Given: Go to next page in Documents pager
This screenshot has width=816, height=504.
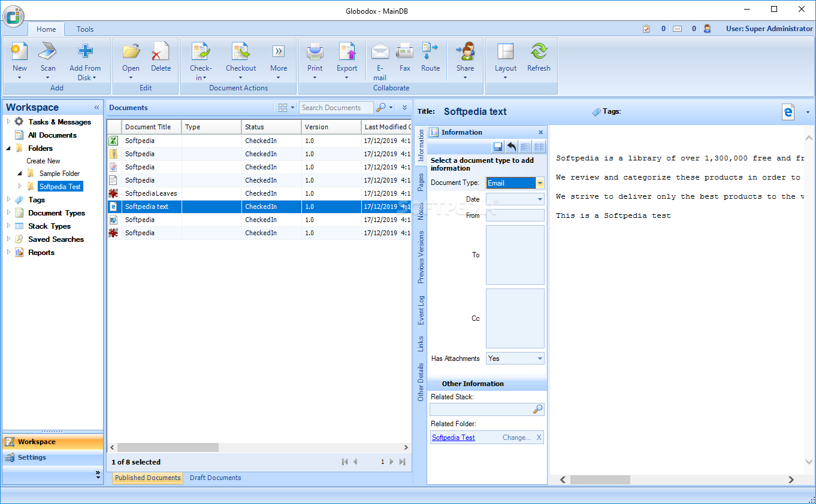Looking at the screenshot, I should pyautogui.click(x=391, y=462).
